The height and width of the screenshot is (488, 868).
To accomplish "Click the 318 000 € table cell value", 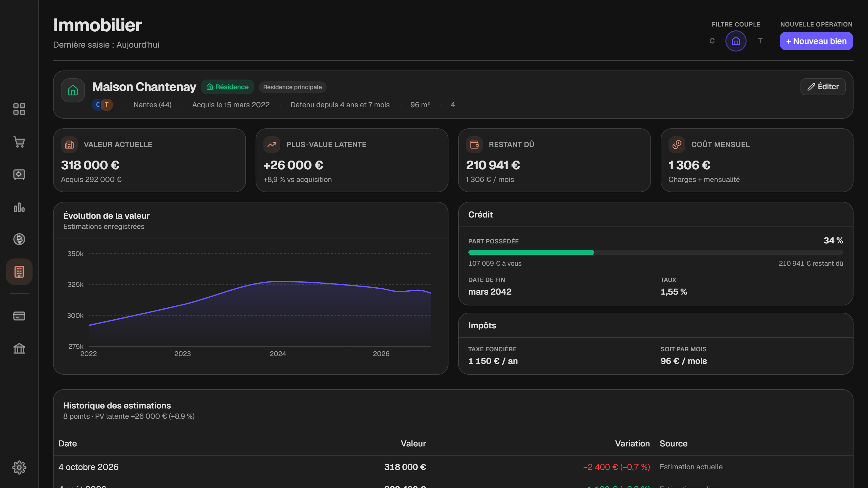I will 405,467.
